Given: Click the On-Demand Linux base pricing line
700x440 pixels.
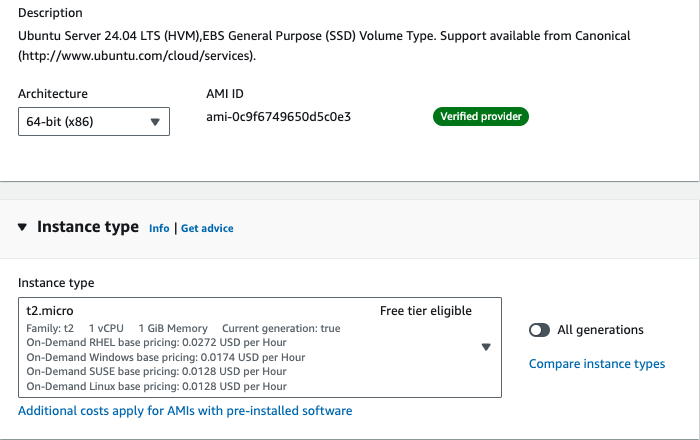Looking at the screenshot, I should pyautogui.click(x=156, y=386).
